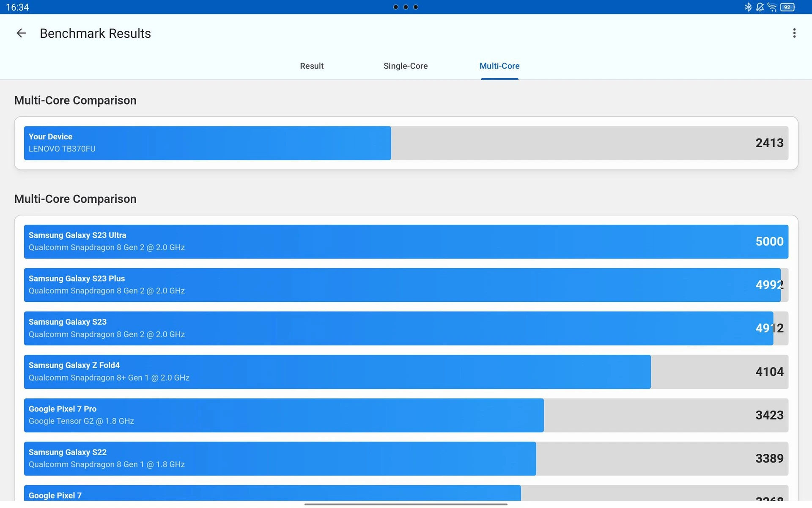Select the Google Pixel 7 Pro row
This screenshot has width=812, height=508.
click(x=406, y=415)
